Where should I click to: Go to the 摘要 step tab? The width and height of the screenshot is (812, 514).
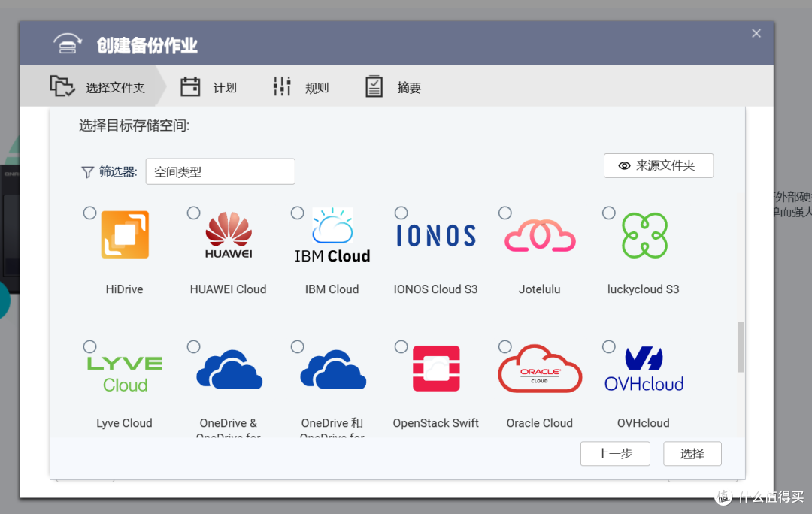pyautogui.click(x=393, y=87)
